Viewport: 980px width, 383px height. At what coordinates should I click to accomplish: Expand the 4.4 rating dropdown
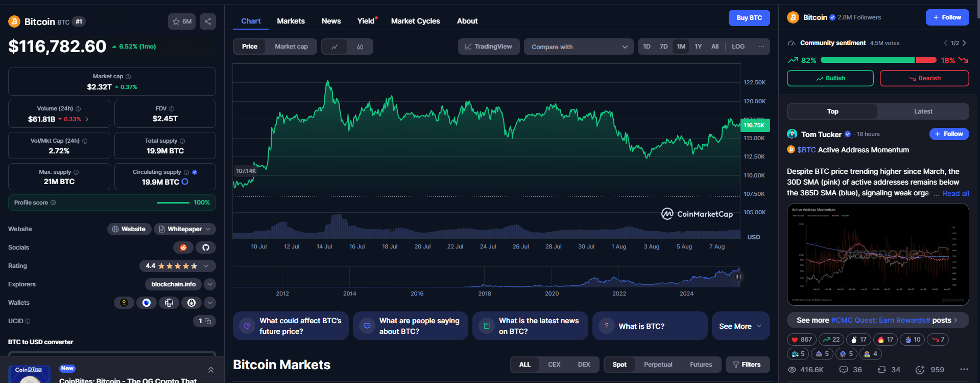(x=177, y=266)
